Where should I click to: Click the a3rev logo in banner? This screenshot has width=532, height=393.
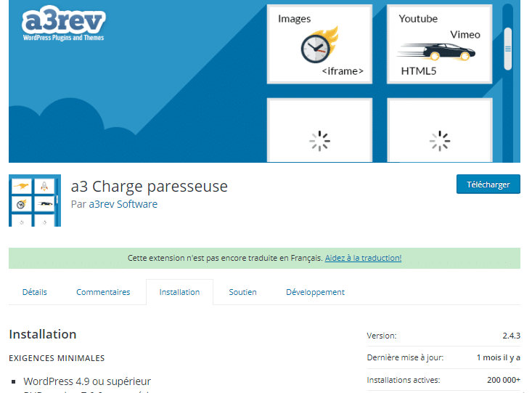(63, 23)
